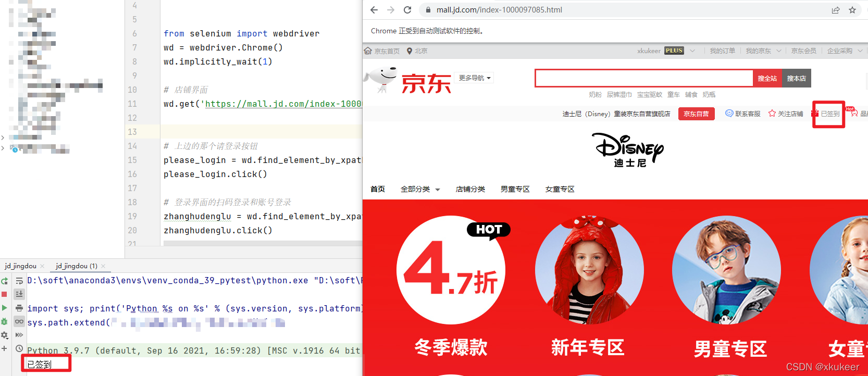This screenshot has width=868, height=376.
Task: Click the green Execute arrow in the console toolbar
Action: point(5,308)
